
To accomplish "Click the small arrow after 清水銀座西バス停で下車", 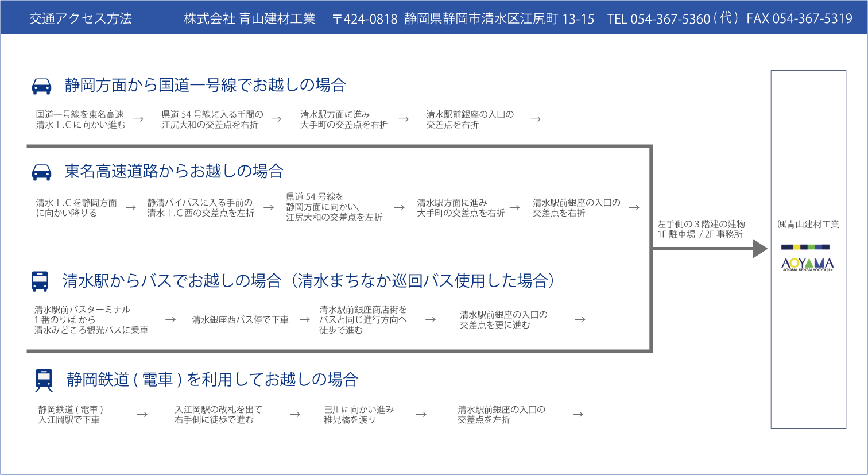I will [x=305, y=320].
